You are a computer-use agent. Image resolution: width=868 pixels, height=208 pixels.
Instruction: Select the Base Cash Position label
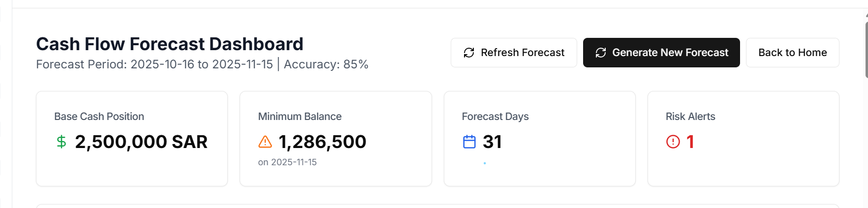(x=99, y=117)
